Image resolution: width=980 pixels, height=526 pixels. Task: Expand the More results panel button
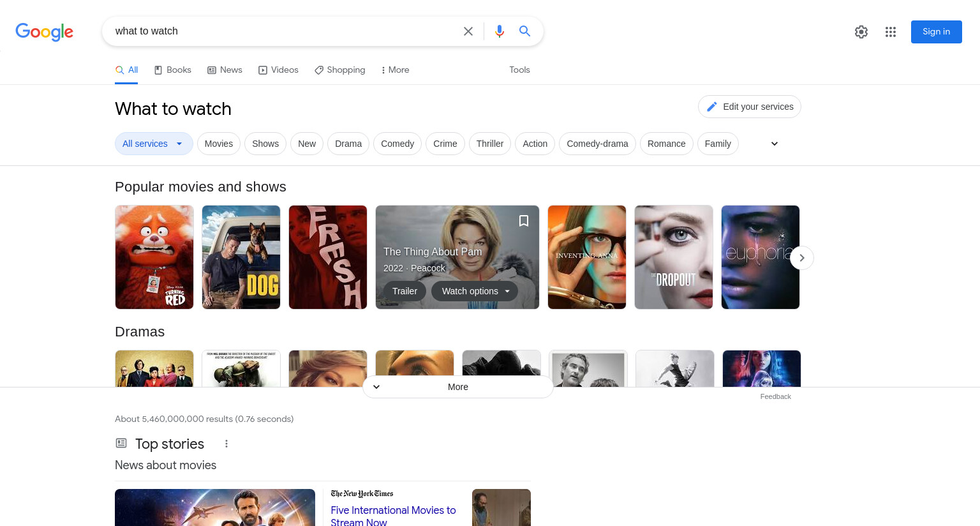[457, 387]
